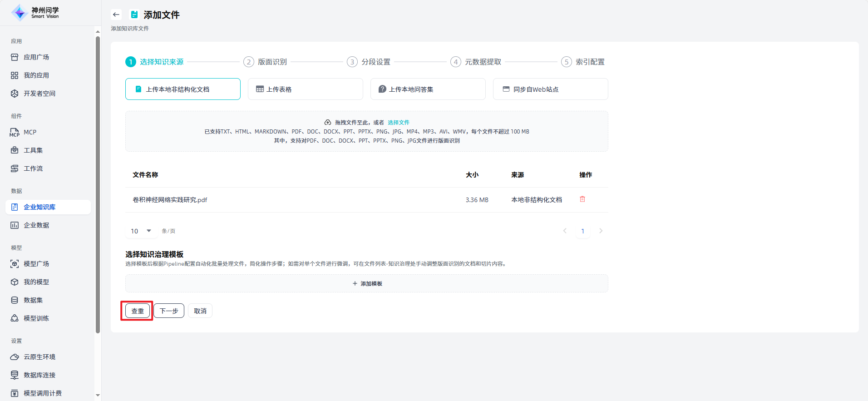Click the 查重 button
This screenshot has width=868, height=401.
tap(138, 311)
